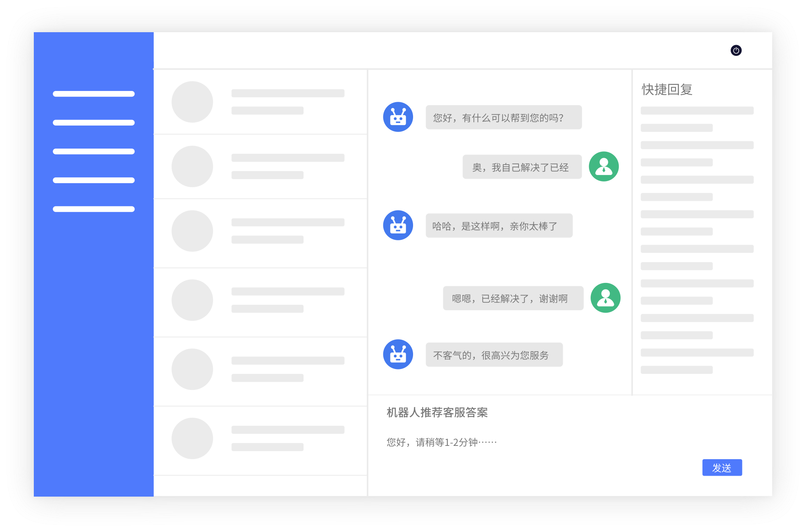The image size is (806, 532).
Task: Click the 您好，有什么可以帮到您的吗 message bubble
Action: coord(503,118)
